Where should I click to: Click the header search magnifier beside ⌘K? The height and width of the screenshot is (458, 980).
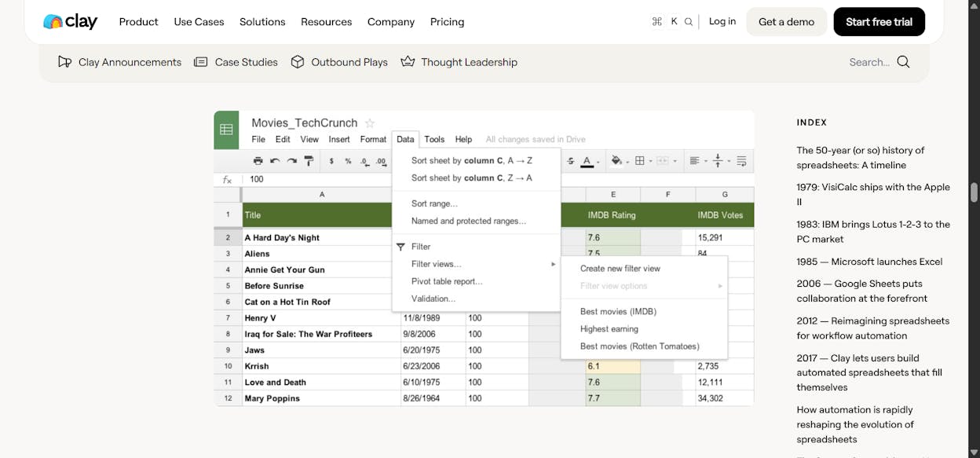[x=689, y=22]
